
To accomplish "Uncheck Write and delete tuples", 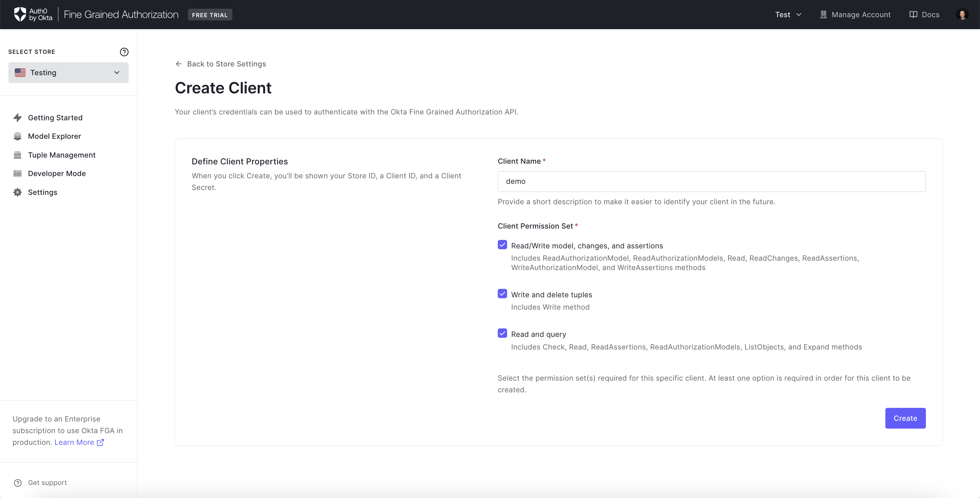I will 502,293.
